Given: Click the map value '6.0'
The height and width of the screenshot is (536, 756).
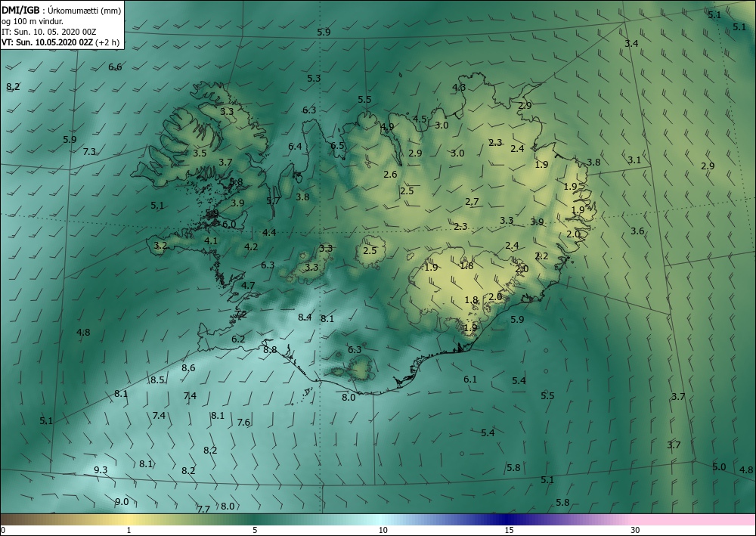Looking at the screenshot, I should (229, 224).
